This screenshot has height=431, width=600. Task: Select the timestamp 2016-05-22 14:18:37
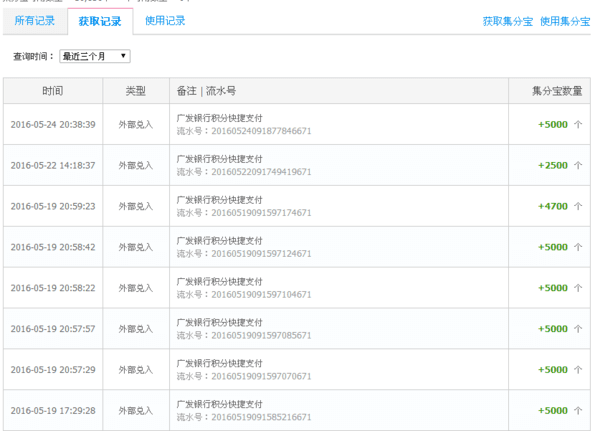(x=53, y=165)
